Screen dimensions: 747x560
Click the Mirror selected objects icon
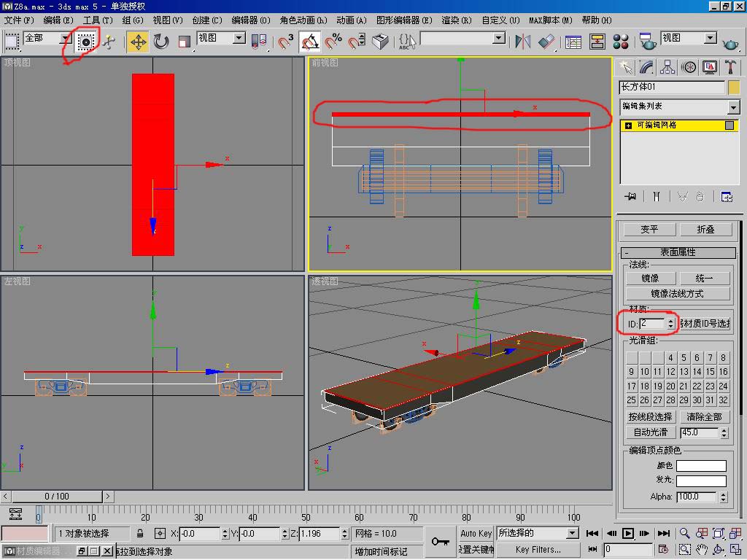coord(522,42)
